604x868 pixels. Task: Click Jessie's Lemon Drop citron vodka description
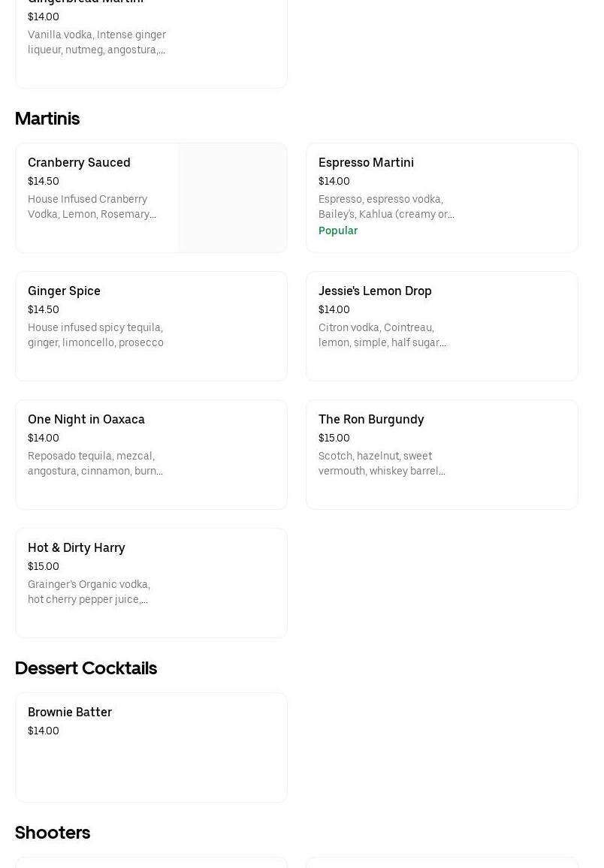382,335
